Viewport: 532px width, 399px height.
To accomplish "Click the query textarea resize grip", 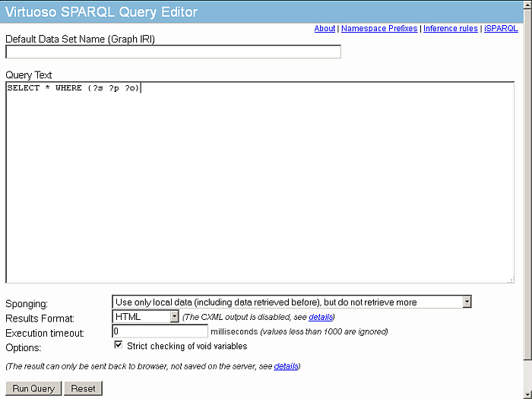I will [x=511, y=280].
